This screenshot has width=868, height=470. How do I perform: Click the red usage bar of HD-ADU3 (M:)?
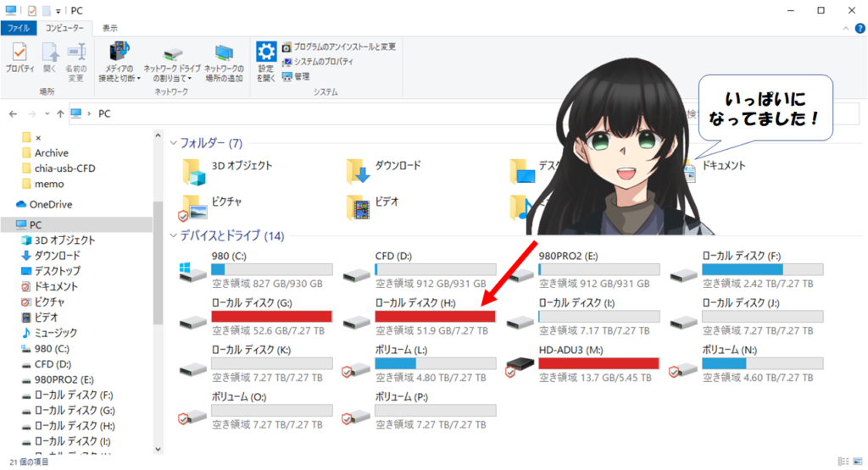coord(599,363)
